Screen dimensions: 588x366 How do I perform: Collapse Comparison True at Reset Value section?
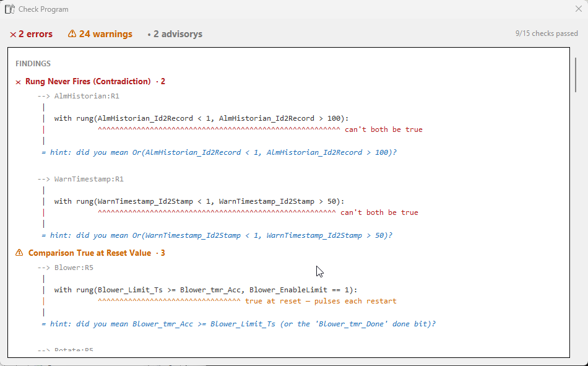pos(90,253)
